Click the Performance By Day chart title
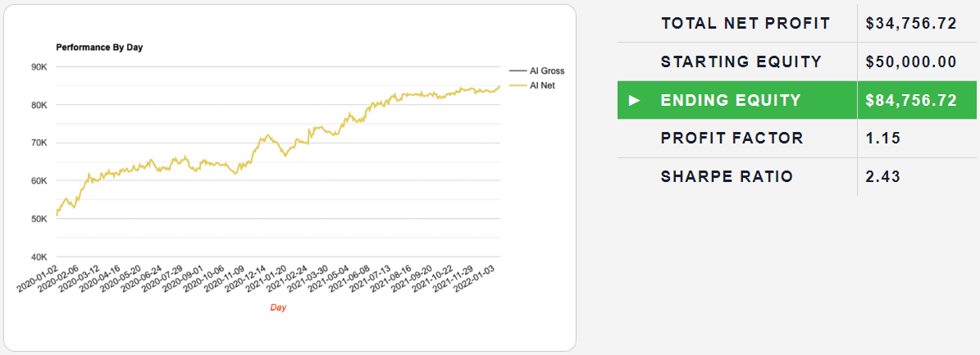 click(x=99, y=48)
